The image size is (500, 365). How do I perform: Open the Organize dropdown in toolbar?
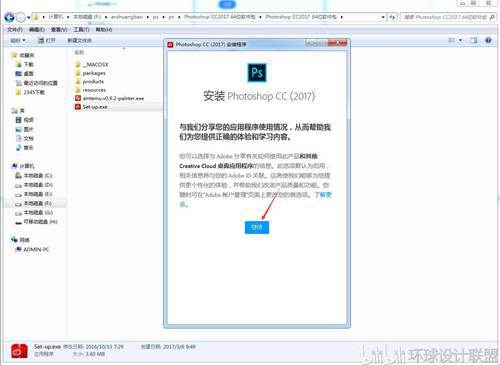(x=18, y=40)
